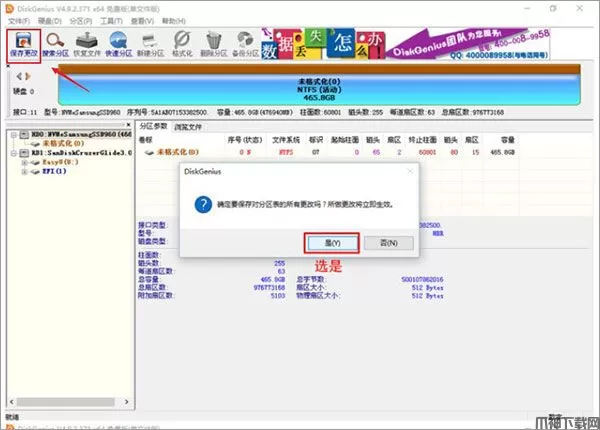Click tree panel scrollbar left arrow

point(11,402)
